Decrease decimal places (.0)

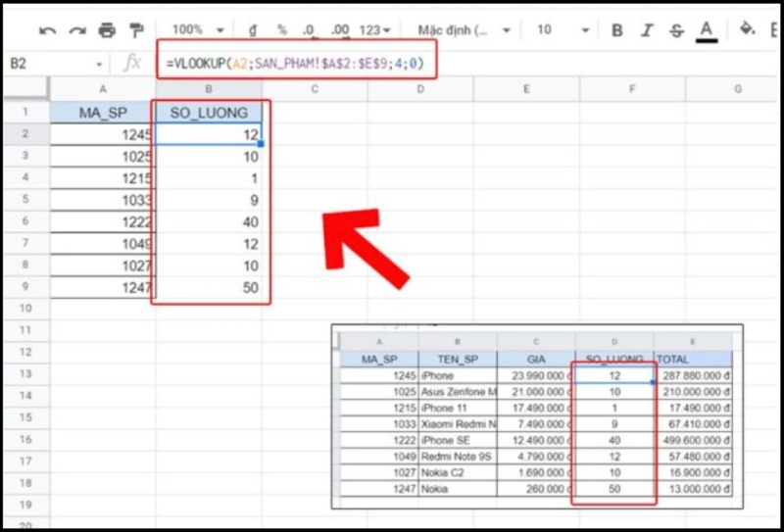pyautogui.click(x=309, y=30)
